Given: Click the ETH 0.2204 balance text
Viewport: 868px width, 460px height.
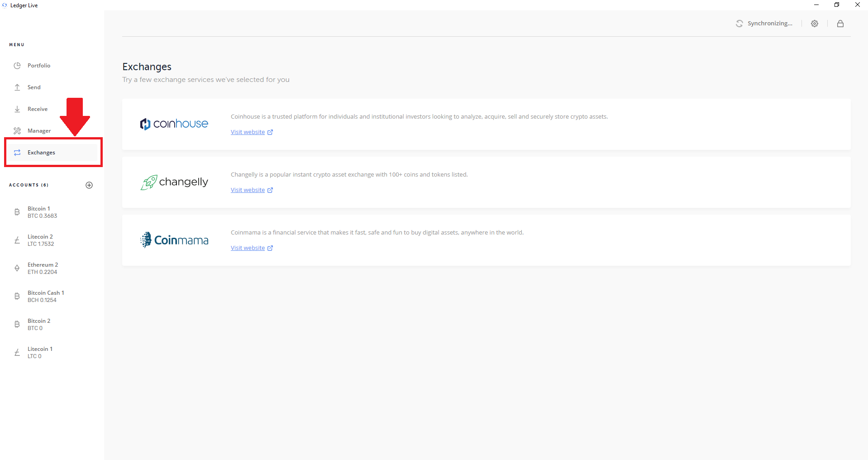Looking at the screenshot, I should 42,272.
